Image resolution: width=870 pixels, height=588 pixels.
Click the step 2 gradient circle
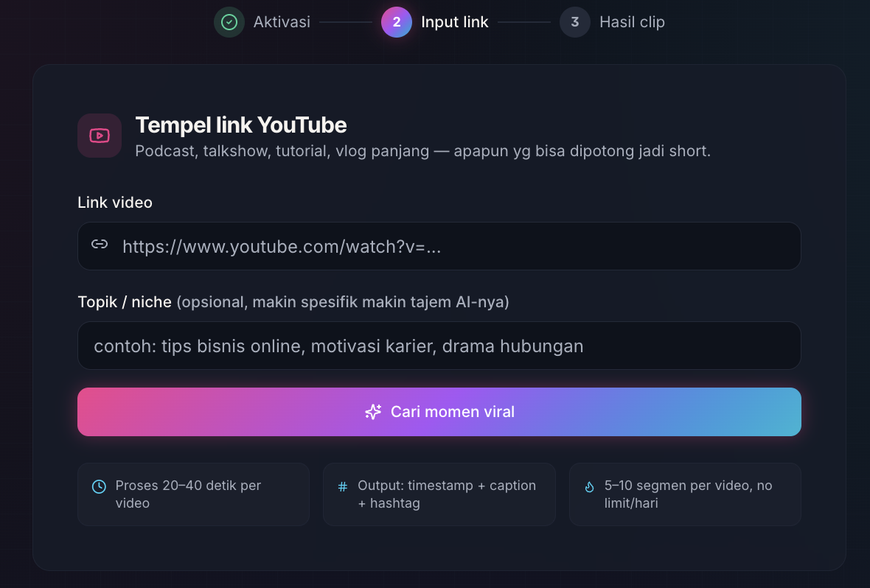396,22
